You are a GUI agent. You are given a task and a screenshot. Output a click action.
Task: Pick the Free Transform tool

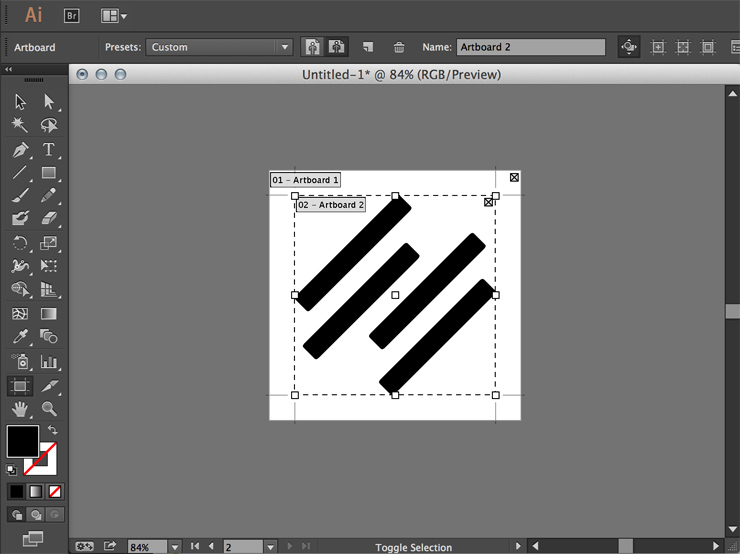49,266
